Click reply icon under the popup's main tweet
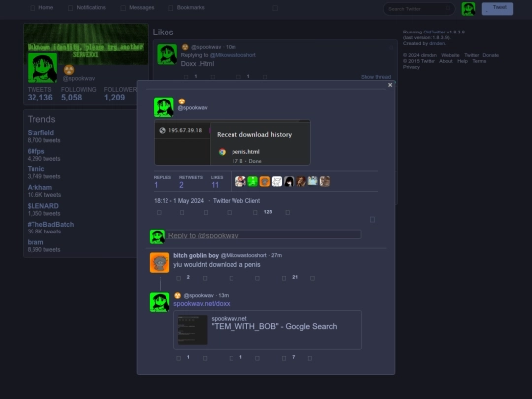 [x=159, y=213]
